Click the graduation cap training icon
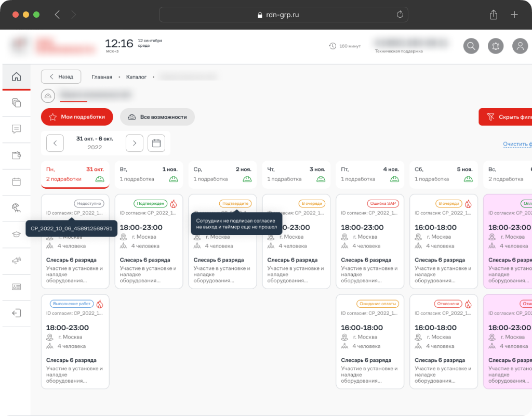The width and height of the screenshot is (532, 416). click(16, 235)
